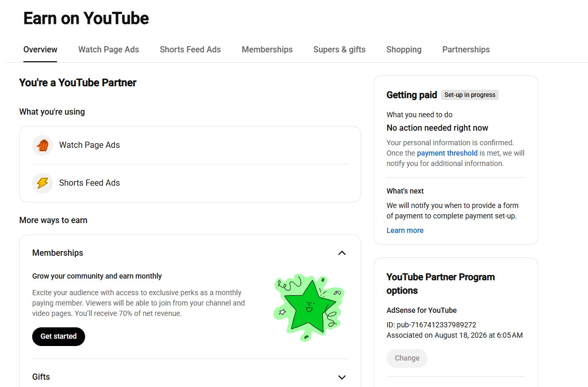Click the green star Memberships illustration
The width and height of the screenshot is (588, 387).
pyautogui.click(x=309, y=308)
